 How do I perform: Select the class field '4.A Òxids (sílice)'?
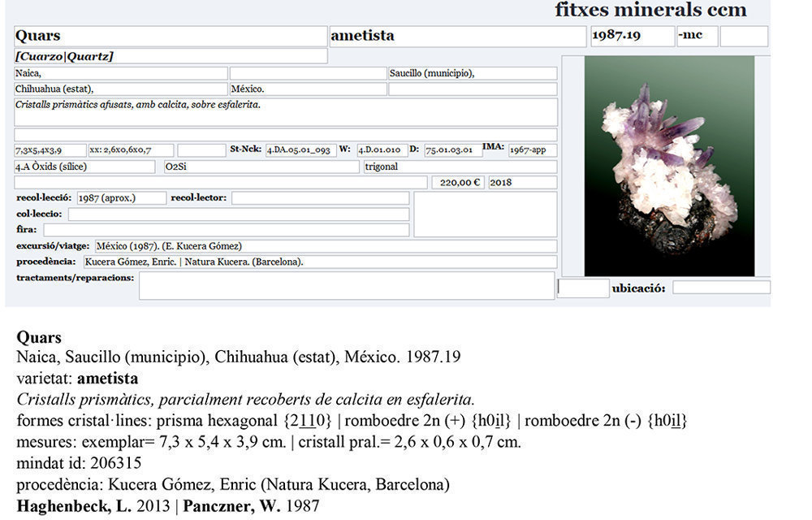pyautogui.click(x=84, y=167)
